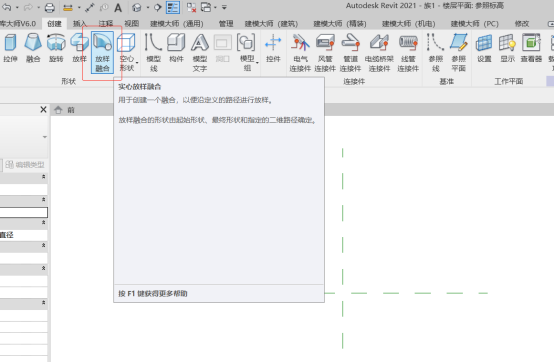Click the Default 3D View icon
The height and width of the screenshot is (362, 554).
pos(137,7)
